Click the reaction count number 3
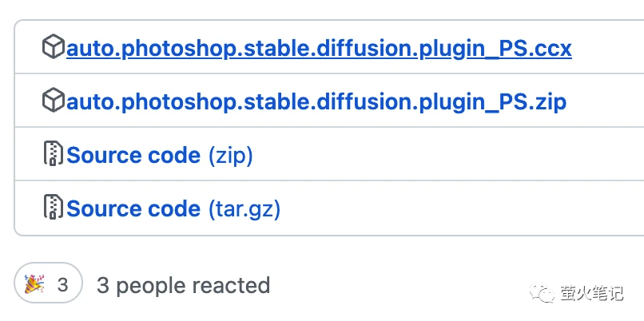Screen dimensions: 644x321 point(62,285)
